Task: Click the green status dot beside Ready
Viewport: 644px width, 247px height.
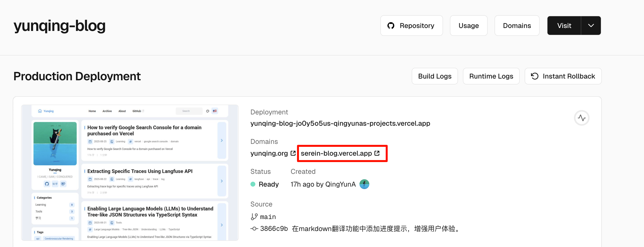Action: coord(253,184)
